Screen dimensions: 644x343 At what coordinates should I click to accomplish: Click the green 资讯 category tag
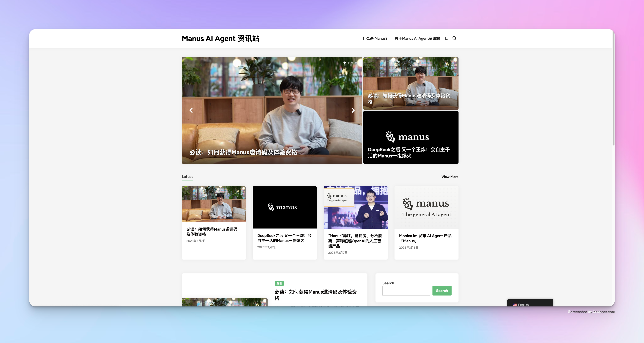tap(279, 283)
